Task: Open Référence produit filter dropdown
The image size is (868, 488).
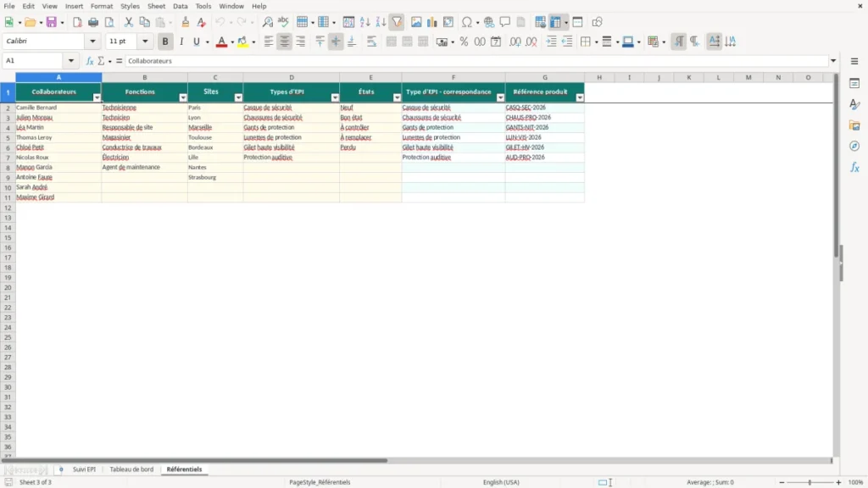Action: [x=580, y=97]
